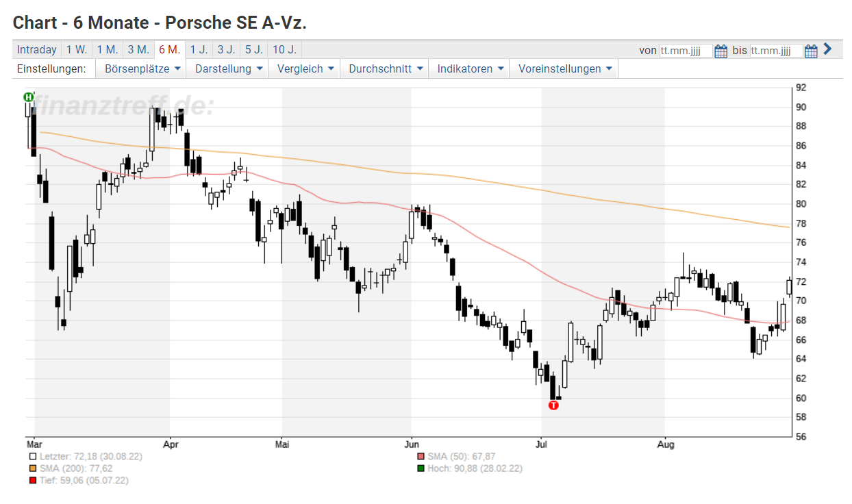Viewport: 852px width, 504px height.
Task: Select the 3 M. time range tab
Action: click(x=138, y=49)
